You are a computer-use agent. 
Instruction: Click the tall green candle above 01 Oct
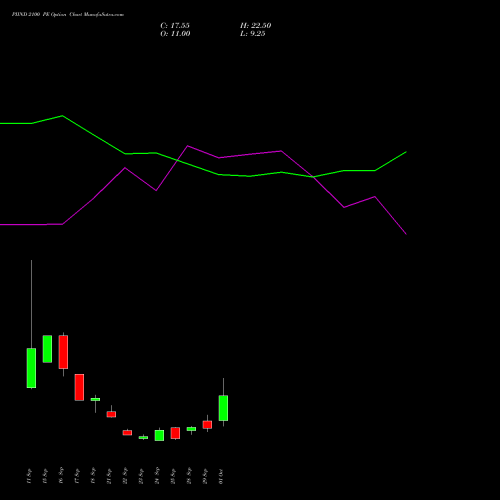coord(223,408)
